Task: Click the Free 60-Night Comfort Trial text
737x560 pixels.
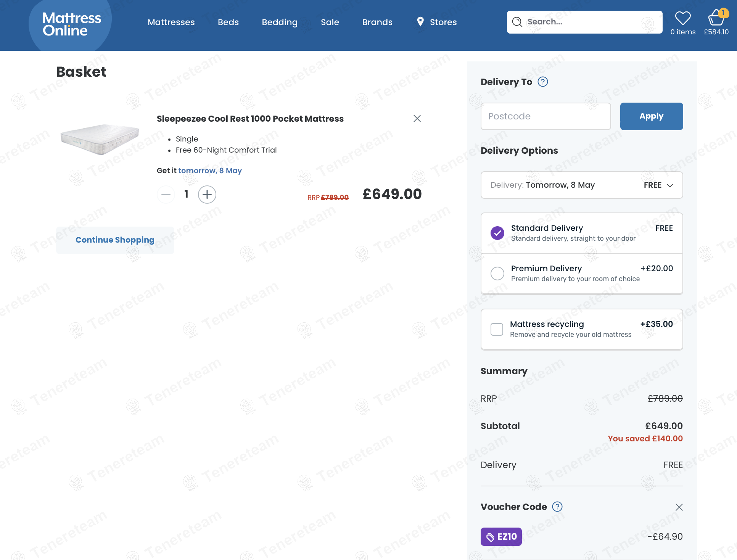Action: [x=226, y=150]
